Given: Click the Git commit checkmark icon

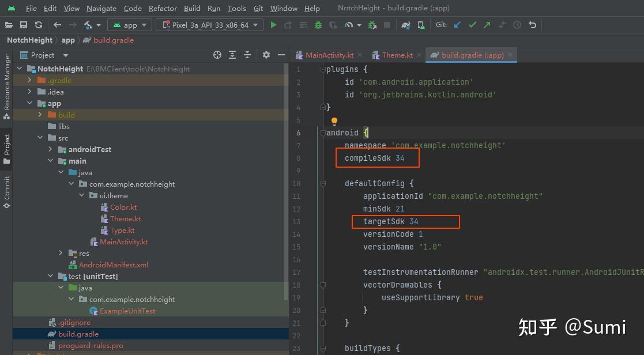Looking at the screenshot, I should pyautogui.click(x=472, y=25).
